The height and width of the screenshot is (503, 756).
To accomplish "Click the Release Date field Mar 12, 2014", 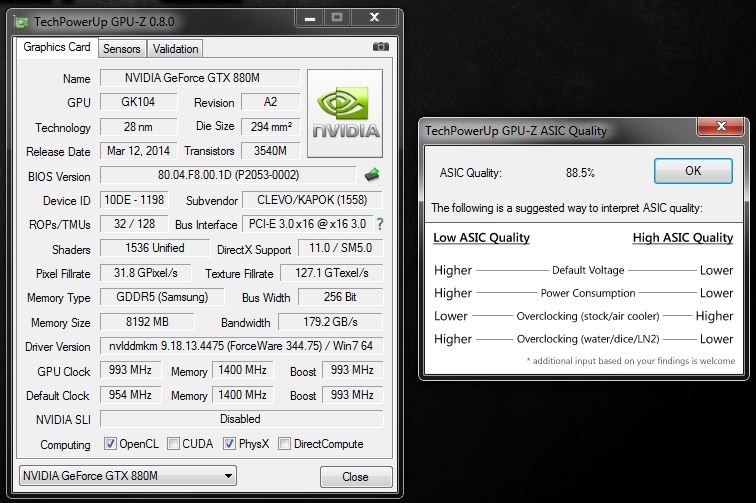I will coord(138,151).
